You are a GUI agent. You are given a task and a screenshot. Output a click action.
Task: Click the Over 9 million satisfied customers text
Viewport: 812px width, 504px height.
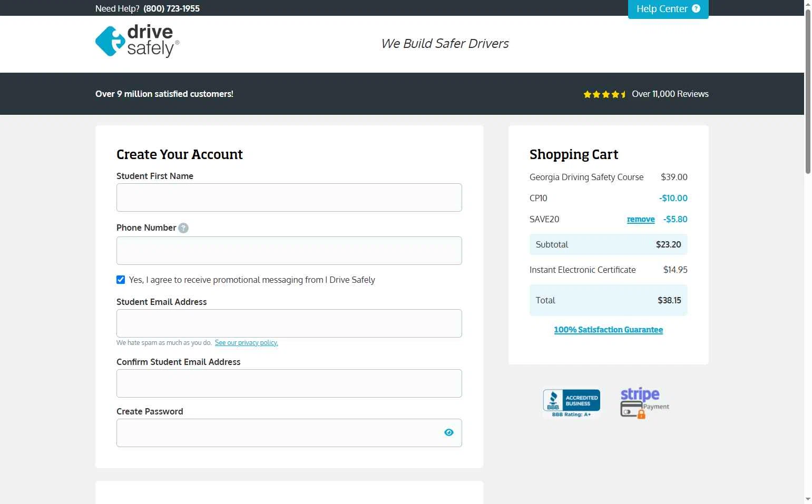[164, 94]
